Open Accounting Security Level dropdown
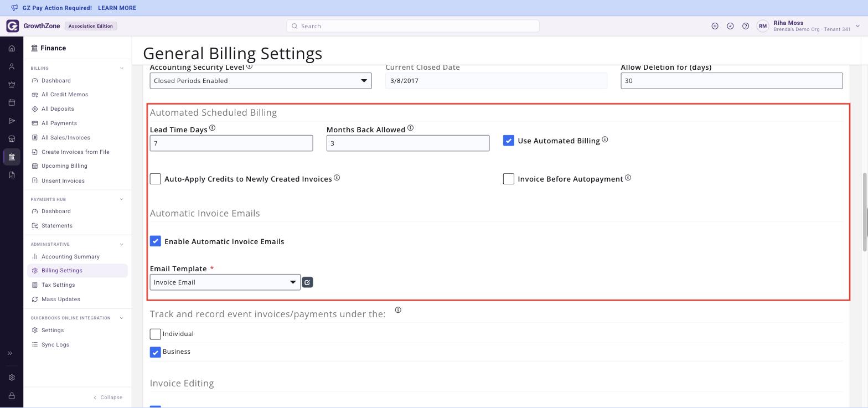 (261, 81)
